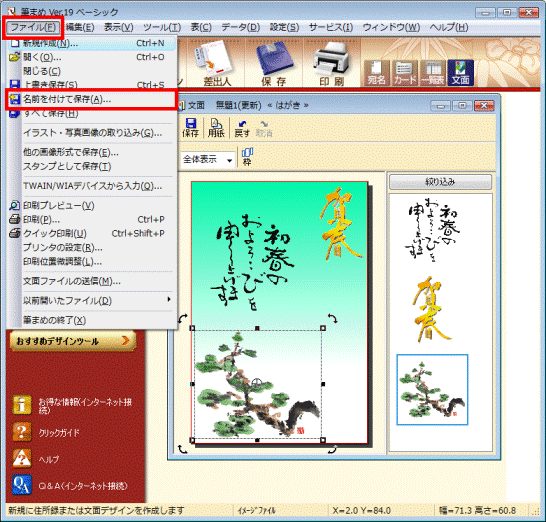This screenshot has height=522, width=546.
Task: Click the 新規作成 document icon in menu
Action: click(14, 44)
